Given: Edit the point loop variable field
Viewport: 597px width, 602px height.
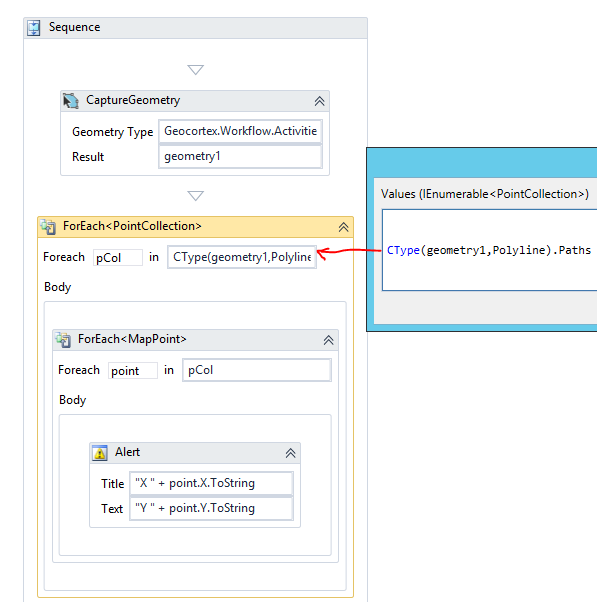Looking at the screenshot, I should pos(132,370).
